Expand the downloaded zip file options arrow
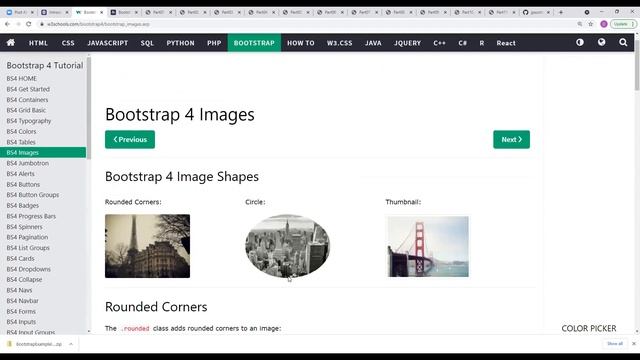Image resolution: width=640 pixels, height=360 pixels. [x=71, y=344]
